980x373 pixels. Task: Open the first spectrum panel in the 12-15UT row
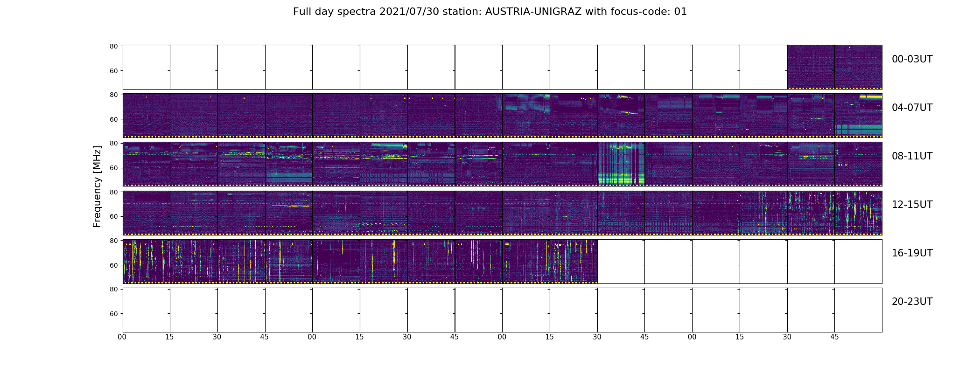click(x=147, y=213)
